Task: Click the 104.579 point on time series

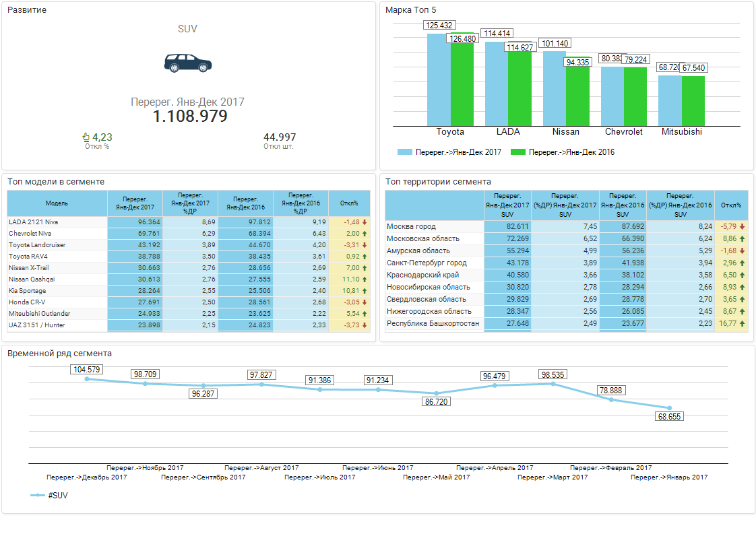Action: [87, 379]
